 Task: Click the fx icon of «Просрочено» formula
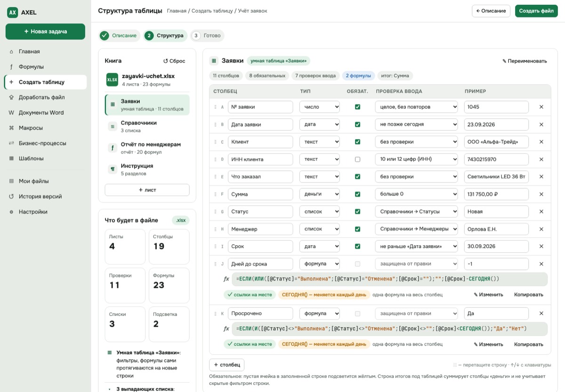[x=226, y=328]
